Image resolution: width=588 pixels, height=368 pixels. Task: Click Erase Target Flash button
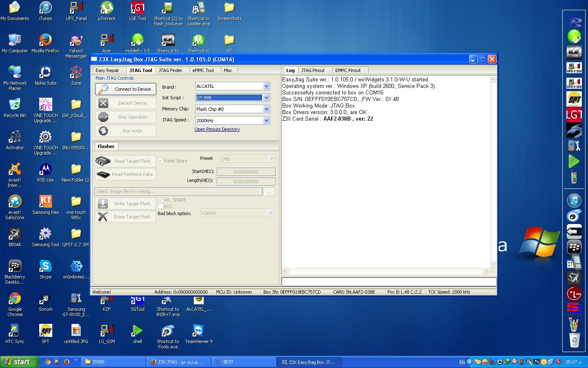point(125,217)
